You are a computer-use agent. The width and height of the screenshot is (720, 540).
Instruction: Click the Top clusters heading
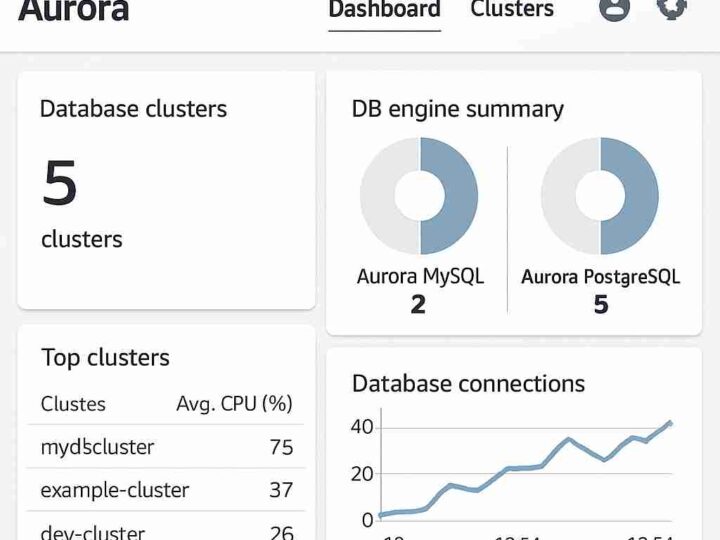[x=105, y=357]
